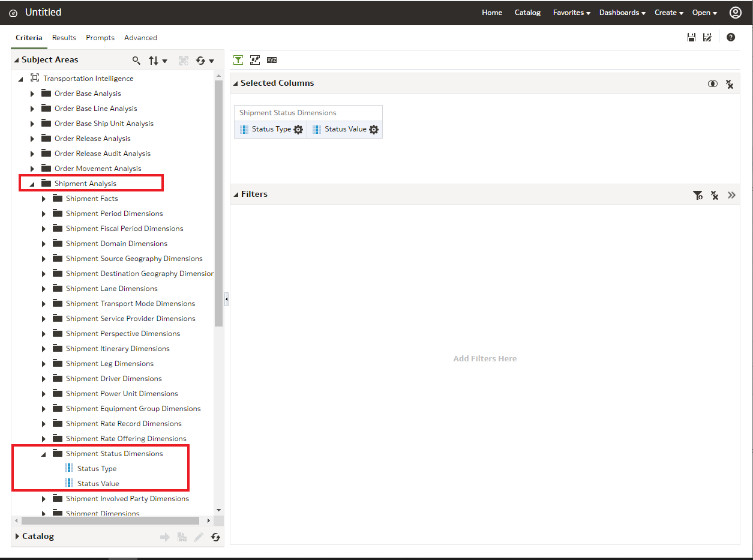Click the Add/Remove Subject Areas icon
Screen dimensions: 753x560
click(x=184, y=61)
